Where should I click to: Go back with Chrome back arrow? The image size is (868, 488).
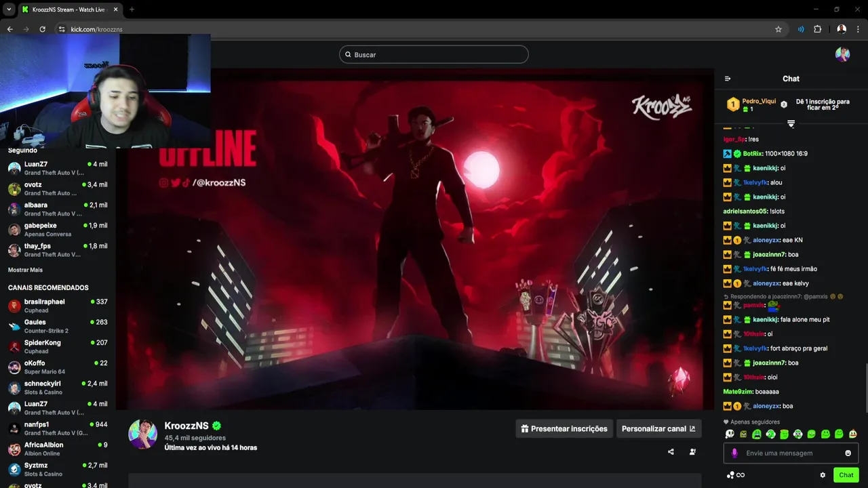click(9, 29)
